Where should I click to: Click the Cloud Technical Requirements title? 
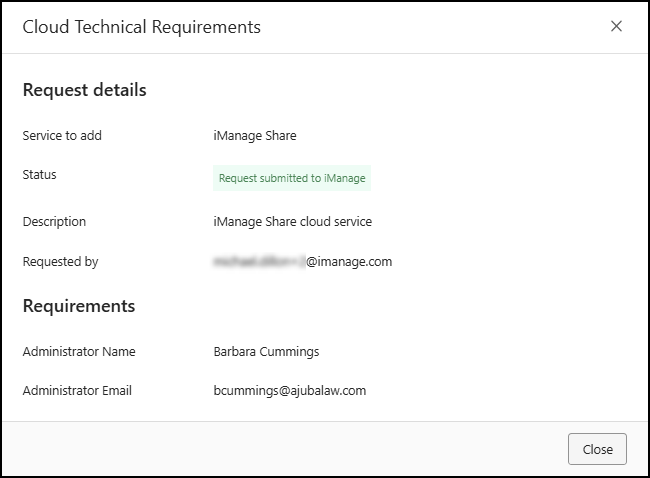click(141, 27)
